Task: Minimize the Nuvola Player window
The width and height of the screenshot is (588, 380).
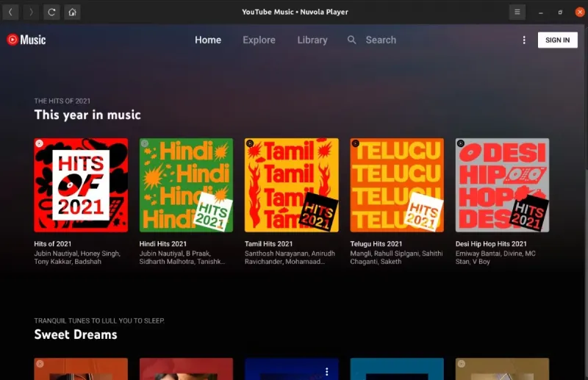Action: tap(541, 12)
